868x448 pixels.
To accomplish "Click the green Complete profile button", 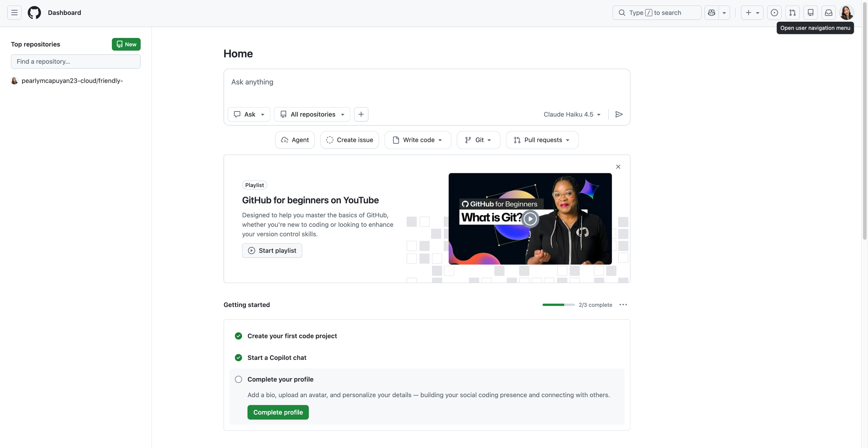I will point(278,412).
